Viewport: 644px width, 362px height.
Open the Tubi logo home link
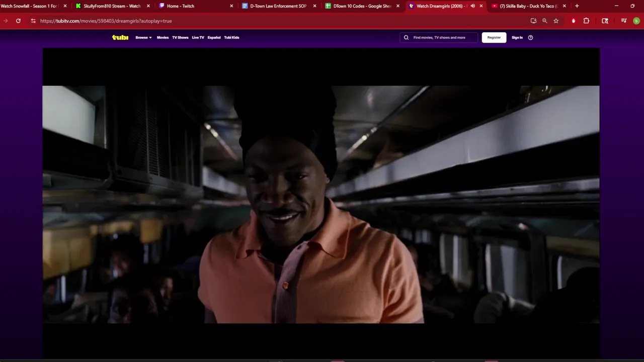click(x=120, y=37)
